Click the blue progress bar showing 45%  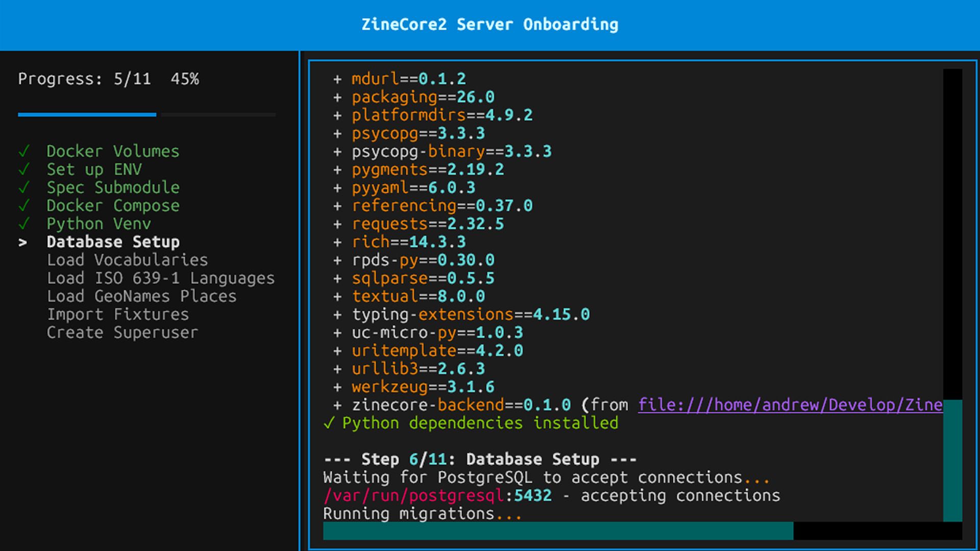coord(87,115)
